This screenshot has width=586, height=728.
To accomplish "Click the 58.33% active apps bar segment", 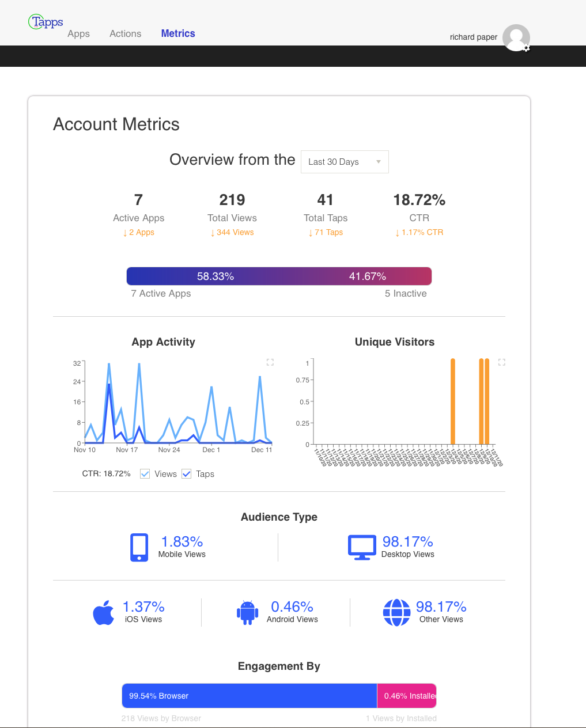I will (x=216, y=276).
